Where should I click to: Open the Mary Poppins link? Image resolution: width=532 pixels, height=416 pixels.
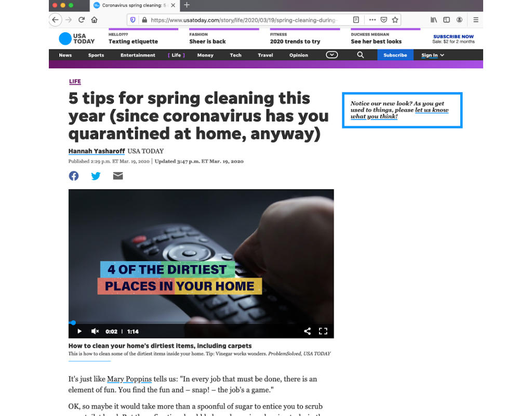[x=129, y=379]
